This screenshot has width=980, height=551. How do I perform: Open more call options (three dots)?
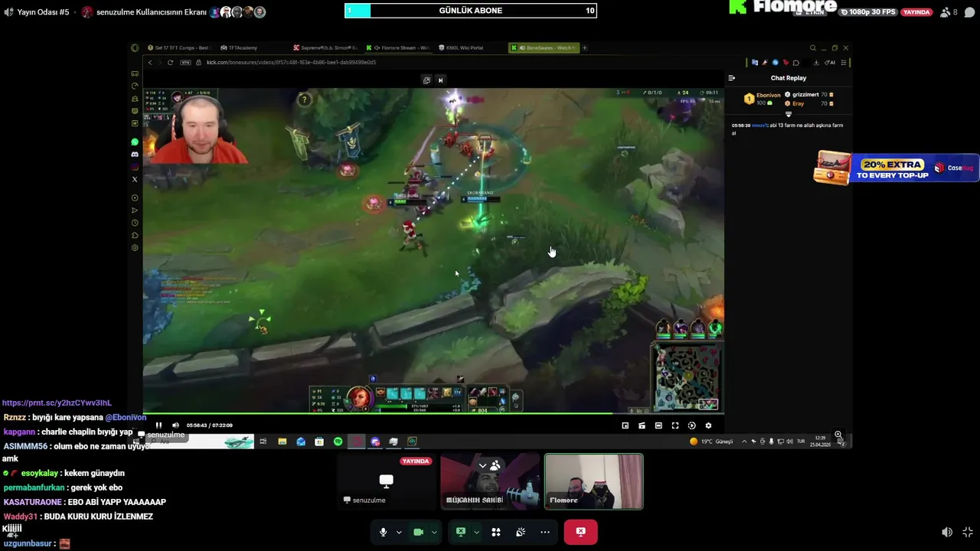pyautogui.click(x=545, y=532)
